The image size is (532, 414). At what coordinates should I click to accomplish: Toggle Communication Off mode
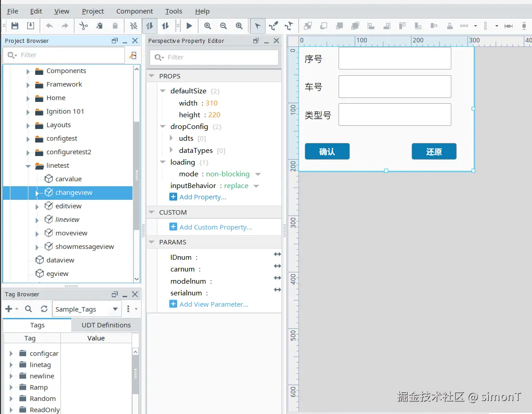pos(134,26)
